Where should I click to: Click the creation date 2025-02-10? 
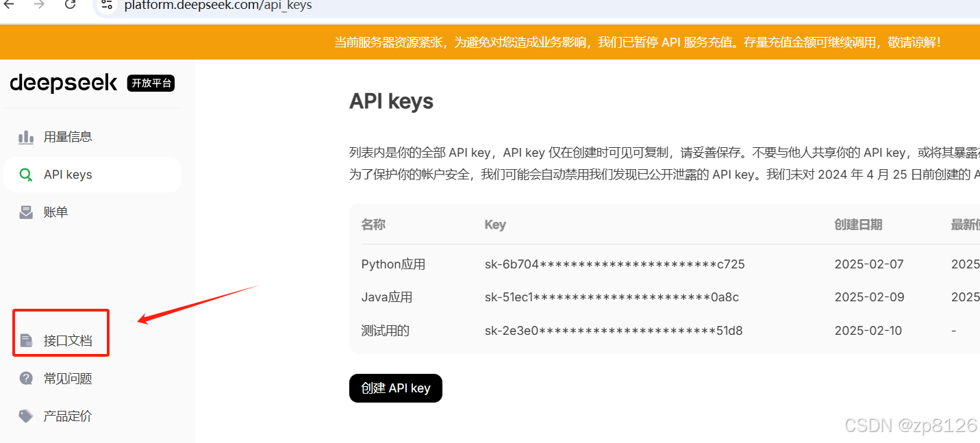point(869,331)
